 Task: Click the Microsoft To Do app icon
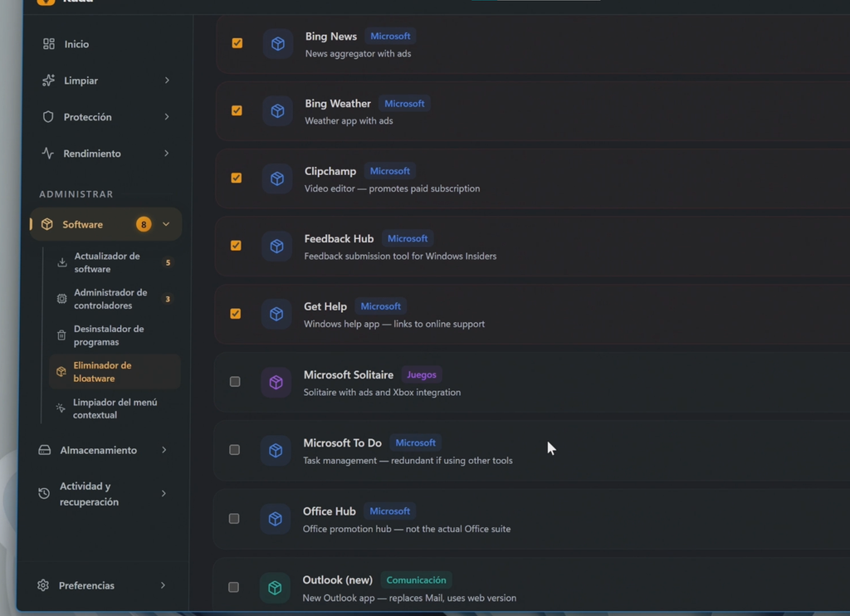[276, 451]
